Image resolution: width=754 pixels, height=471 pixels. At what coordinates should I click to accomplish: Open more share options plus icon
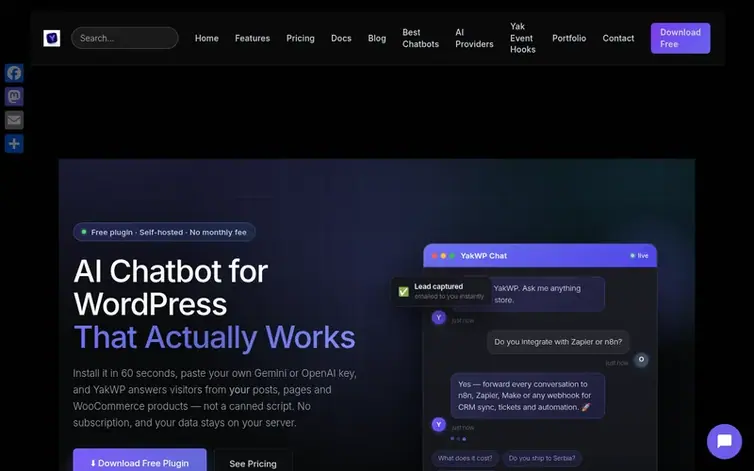pos(14,144)
